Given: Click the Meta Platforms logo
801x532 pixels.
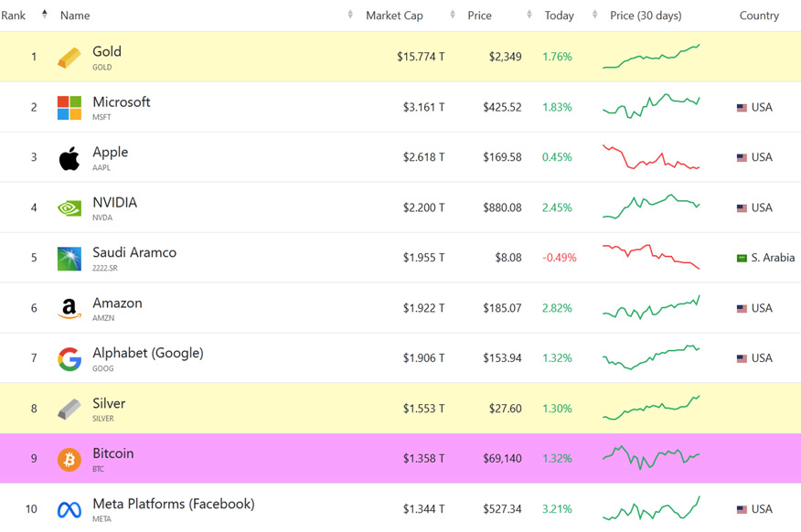Looking at the screenshot, I should coord(69,510).
